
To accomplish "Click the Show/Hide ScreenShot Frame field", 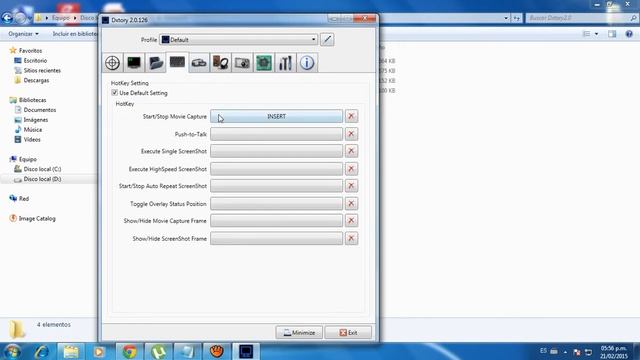I will click(x=276, y=238).
